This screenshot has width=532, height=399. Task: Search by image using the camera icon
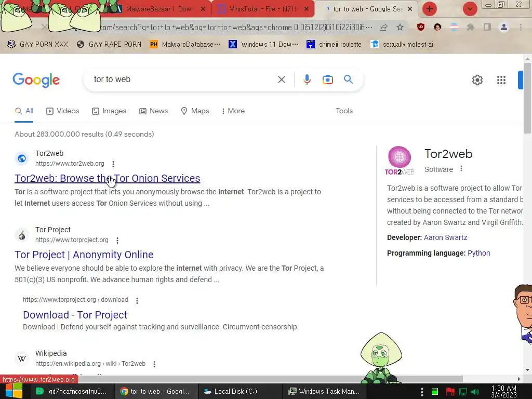[x=327, y=79]
